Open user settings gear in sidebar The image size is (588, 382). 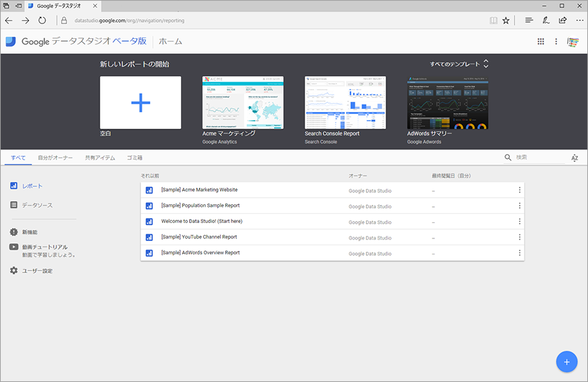click(14, 270)
